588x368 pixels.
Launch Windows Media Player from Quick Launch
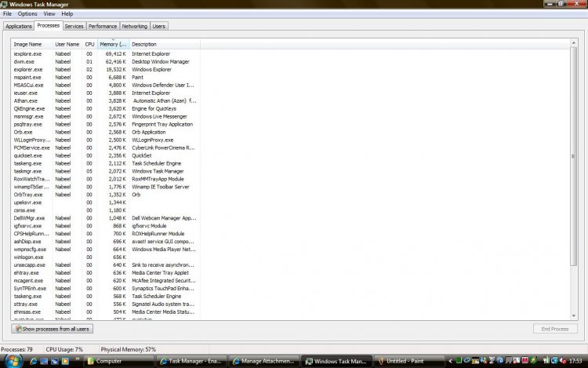(x=65, y=361)
